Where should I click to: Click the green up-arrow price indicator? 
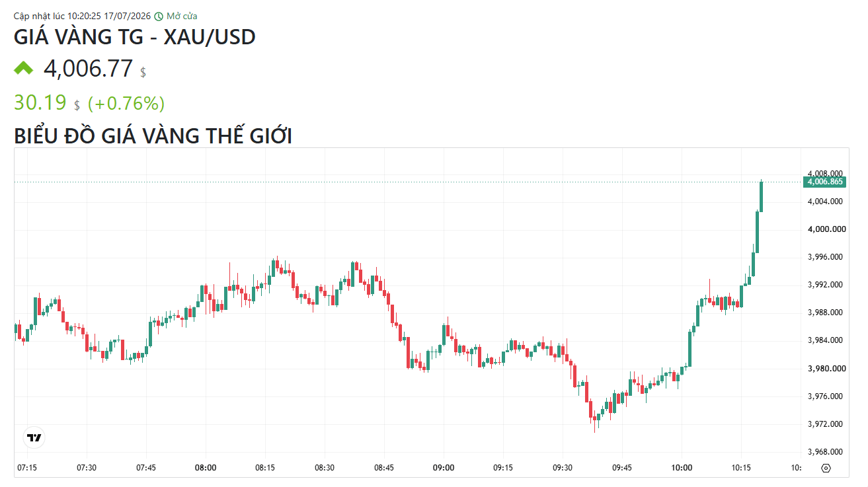tap(24, 67)
